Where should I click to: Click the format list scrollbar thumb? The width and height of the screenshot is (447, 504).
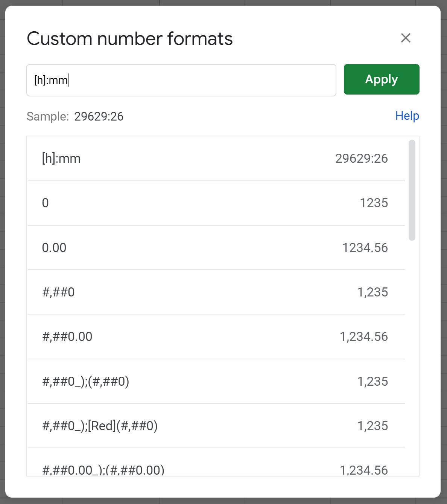tap(412, 190)
